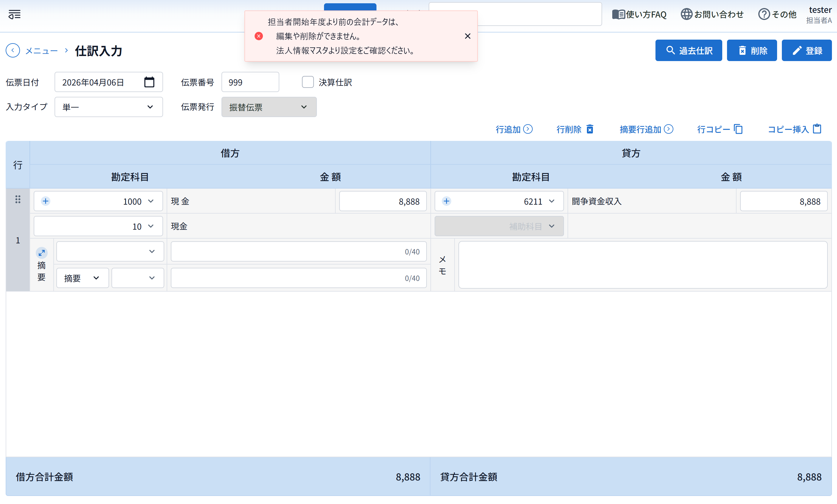Click the その他 question mark icon
Viewport: 837px width, 504px height.
[x=764, y=14]
